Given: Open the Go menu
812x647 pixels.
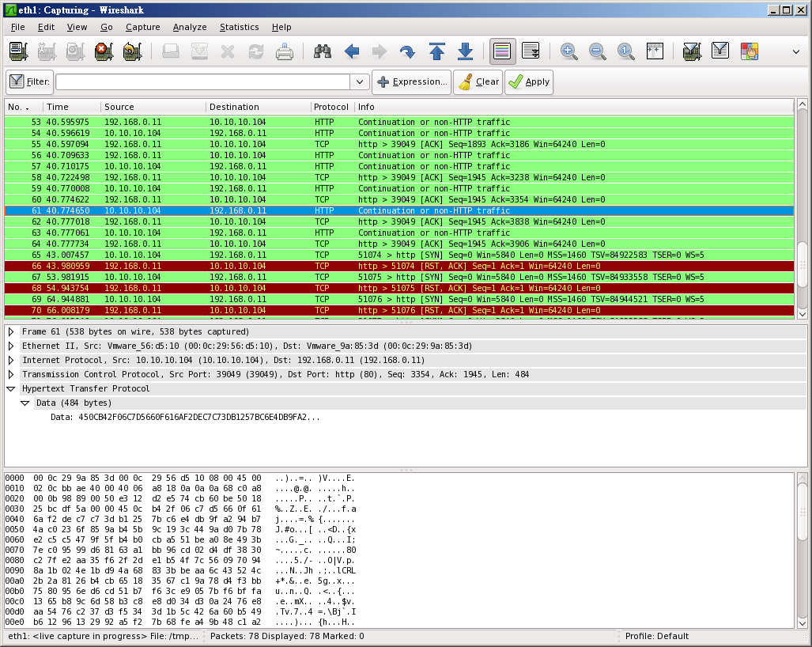Looking at the screenshot, I should click(106, 27).
